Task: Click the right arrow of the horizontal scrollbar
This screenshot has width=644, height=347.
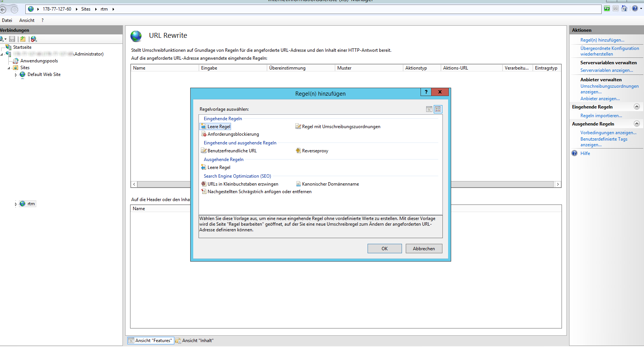Action: [558, 184]
